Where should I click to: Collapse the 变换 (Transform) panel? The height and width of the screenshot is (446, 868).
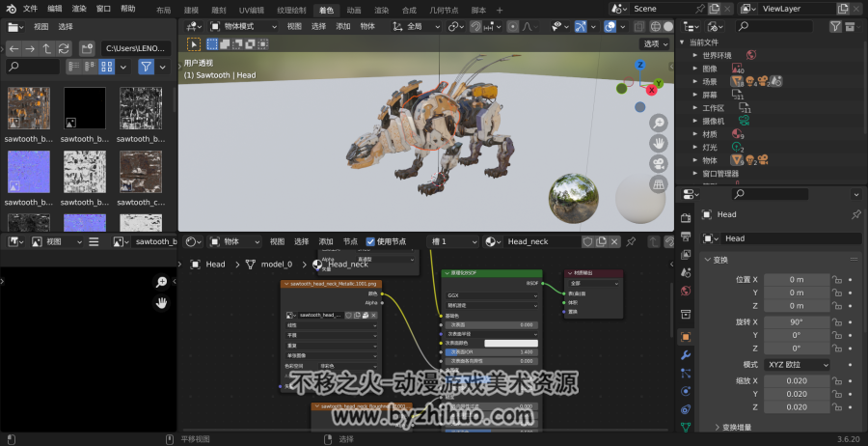(x=708, y=260)
